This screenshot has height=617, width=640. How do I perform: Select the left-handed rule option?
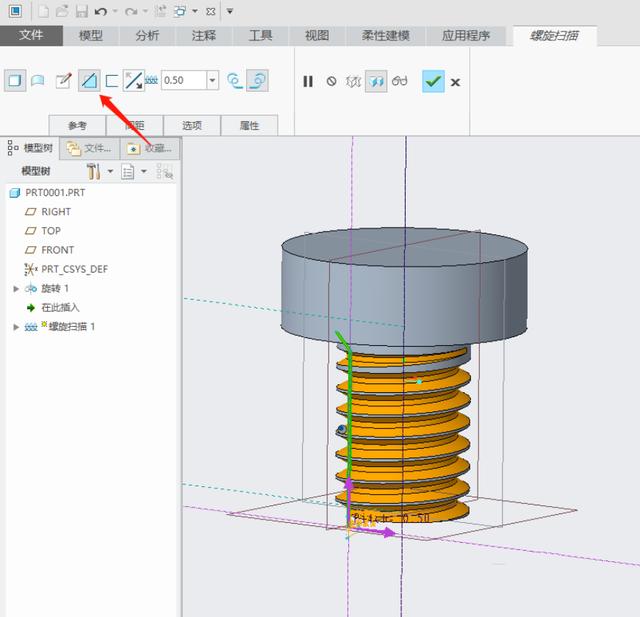coord(235,81)
